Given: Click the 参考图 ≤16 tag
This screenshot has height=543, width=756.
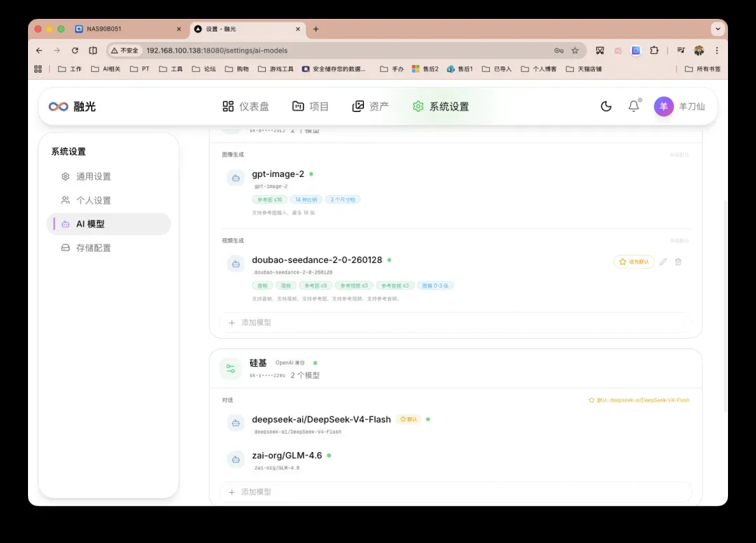Looking at the screenshot, I should (x=269, y=199).
